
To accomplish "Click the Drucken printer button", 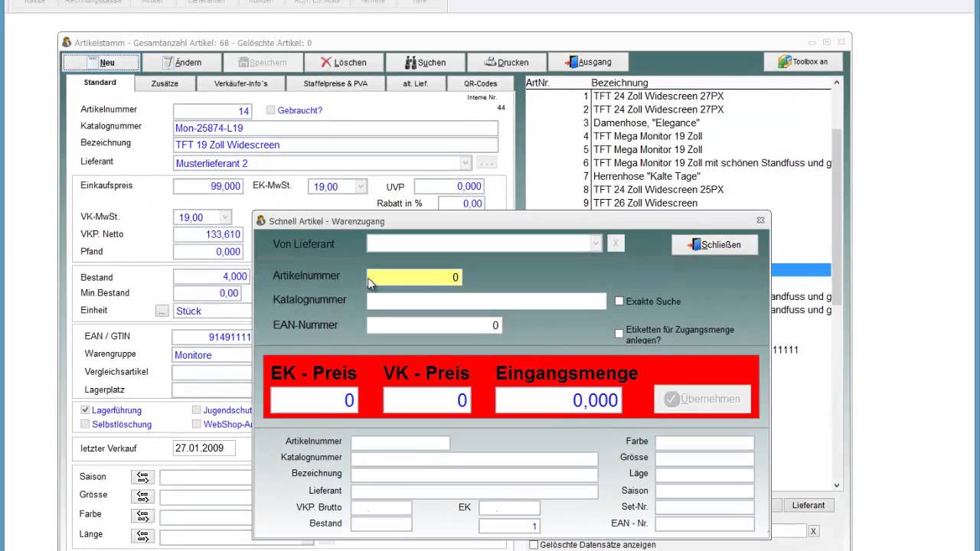I will (x=506, y=62).
